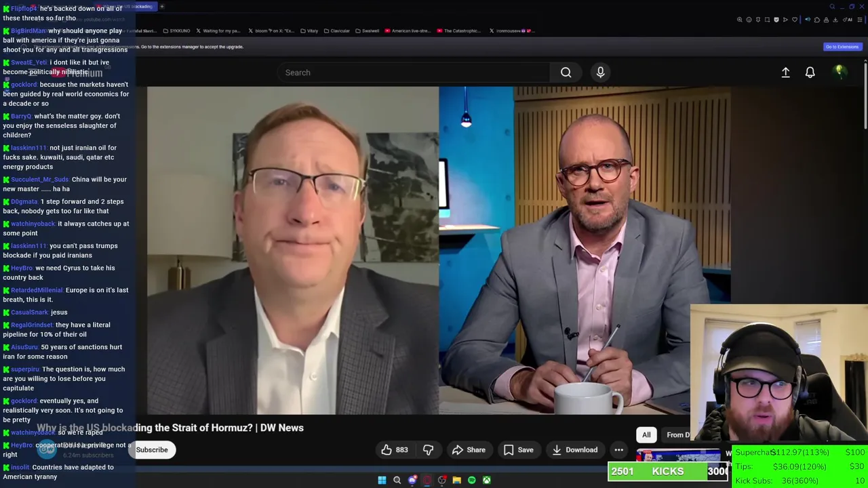The height and width of the screenshot is (488, 868).
Task: Open bloom on X bookmark
Action: click(271, 30)
